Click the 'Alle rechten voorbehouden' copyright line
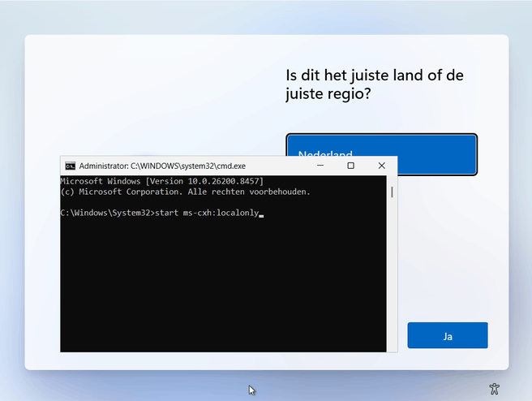 click(x=185, y=192)
